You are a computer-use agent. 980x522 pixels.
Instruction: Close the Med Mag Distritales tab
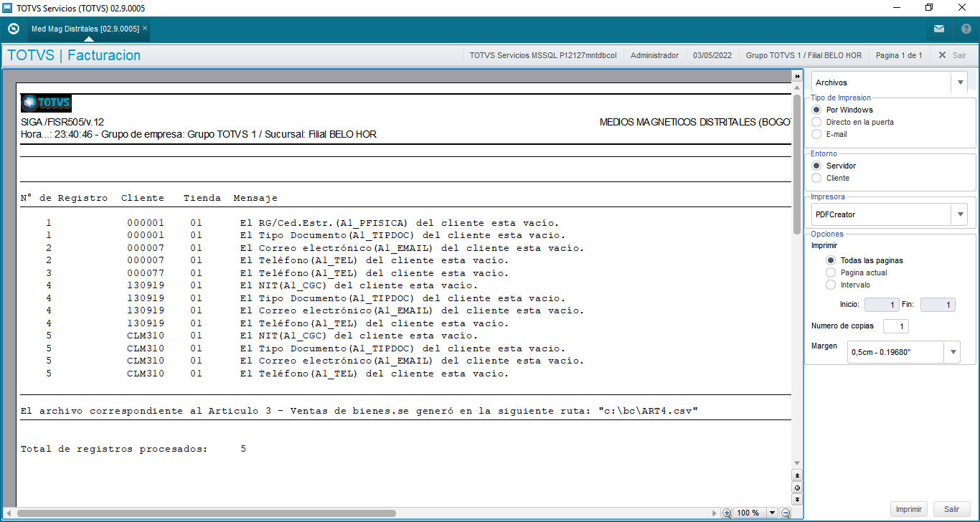[x=145, y=29]
